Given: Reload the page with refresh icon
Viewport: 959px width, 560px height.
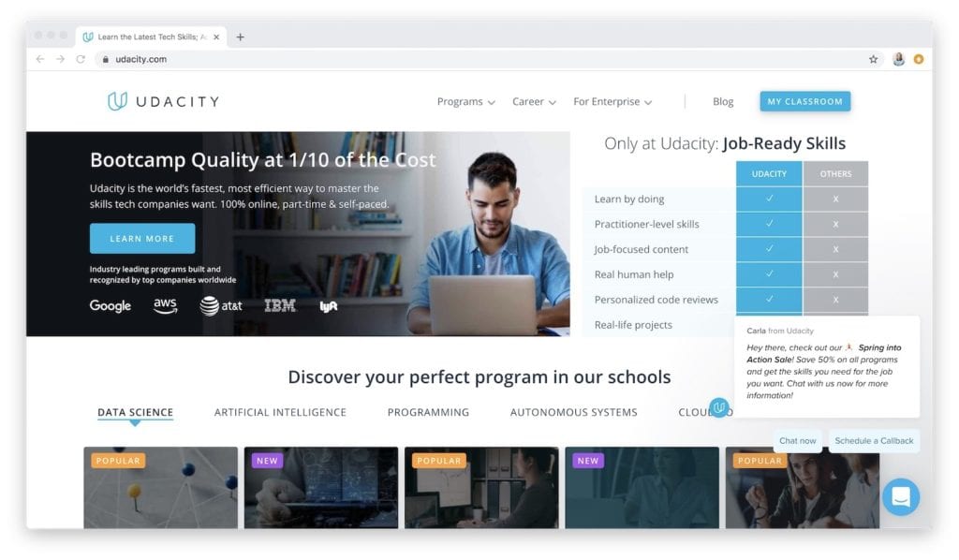Looking at the screenshot, I should [x=81, y=59].
